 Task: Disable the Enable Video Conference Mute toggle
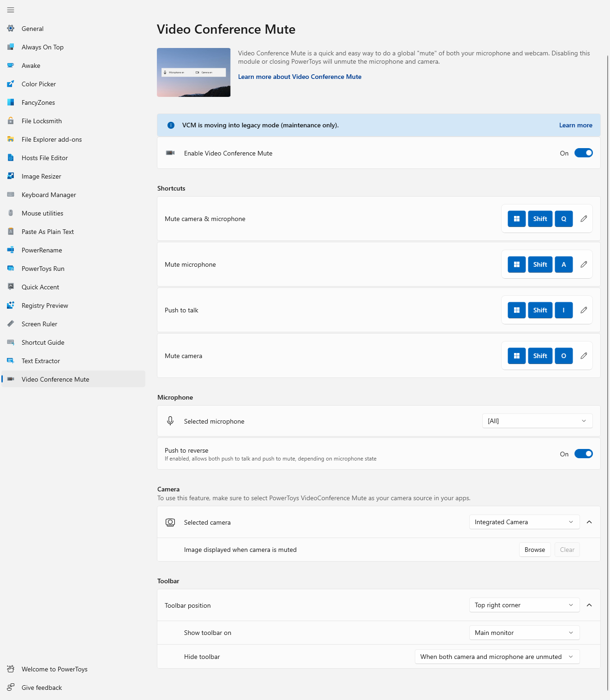click(x=583, y=153)
